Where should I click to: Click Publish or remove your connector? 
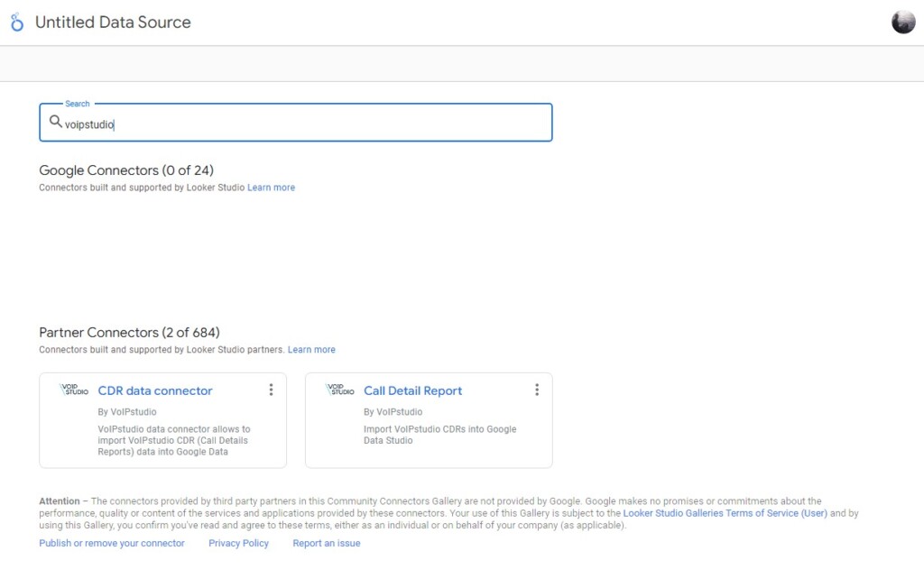(112, 543)
